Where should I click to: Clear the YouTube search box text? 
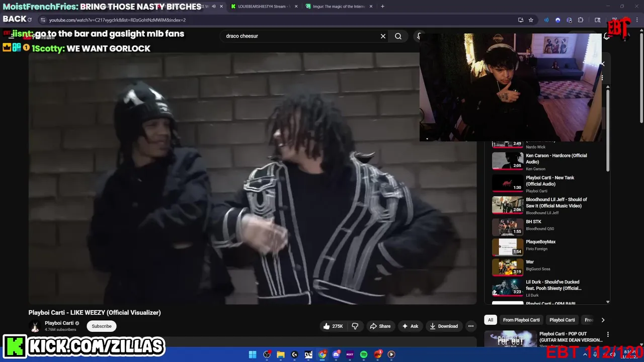(383, 36)
